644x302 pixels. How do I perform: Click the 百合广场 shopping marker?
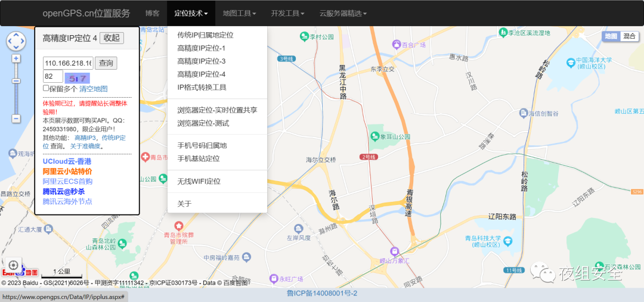(x=397, y=44)
